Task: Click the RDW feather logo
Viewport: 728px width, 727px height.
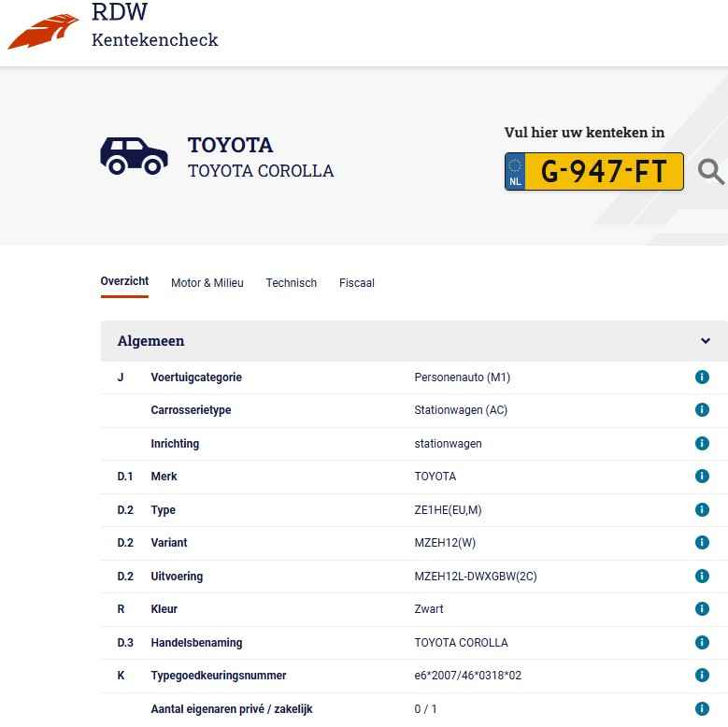Action: pos(44,31)
